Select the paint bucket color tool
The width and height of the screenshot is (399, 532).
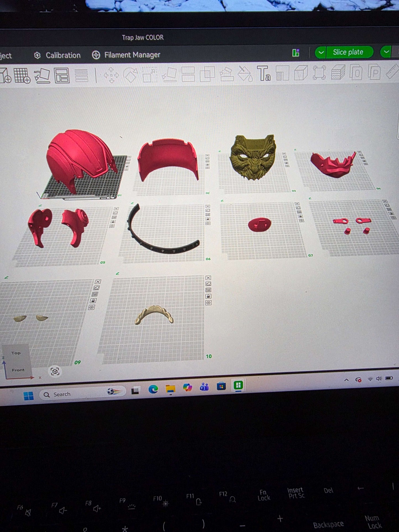[x=245, y=74]
